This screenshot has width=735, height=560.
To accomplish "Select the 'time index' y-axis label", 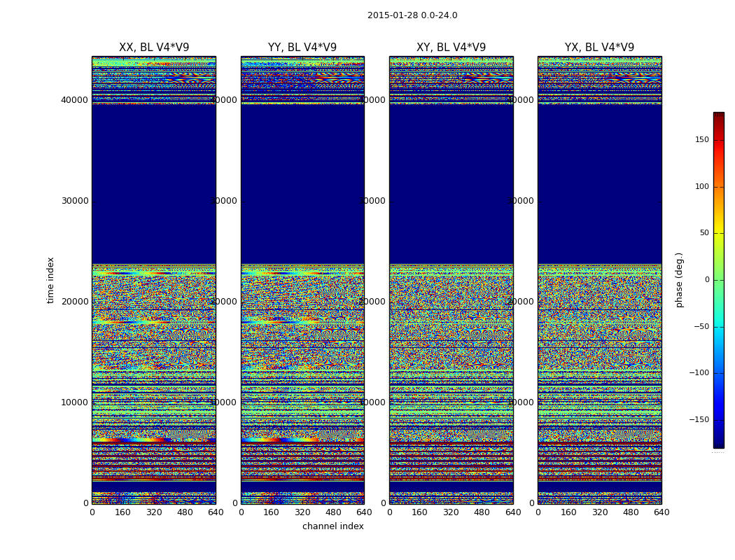I will [50, 280].
